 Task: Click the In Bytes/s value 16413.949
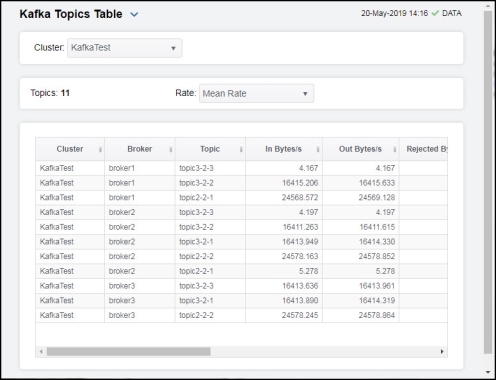coord(300,242)
